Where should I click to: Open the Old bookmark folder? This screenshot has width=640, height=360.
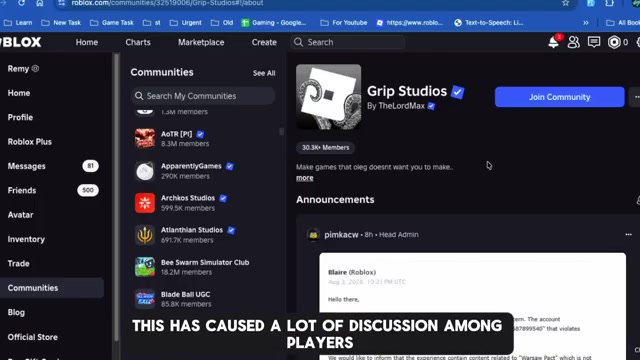pyautogui.click(x=222, y=23)
